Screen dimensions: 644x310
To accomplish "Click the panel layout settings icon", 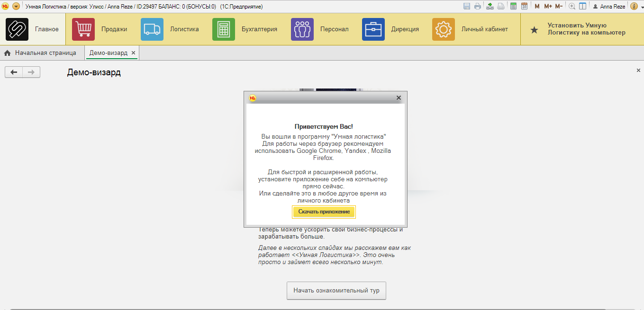I will coord(583,6).
